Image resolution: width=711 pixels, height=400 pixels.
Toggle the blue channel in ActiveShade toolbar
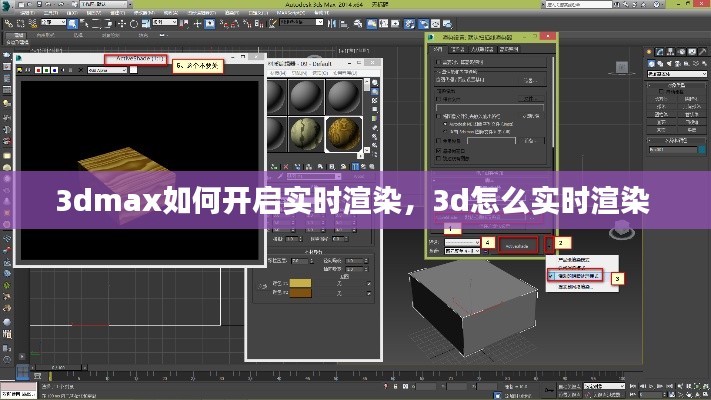point(53,70)
